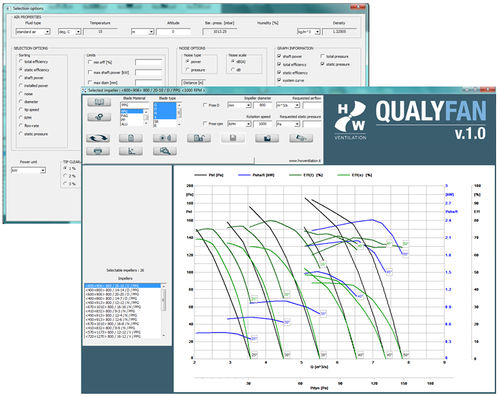
Task: Open the Power unit dropdown
Action: [x=28, y=170]
